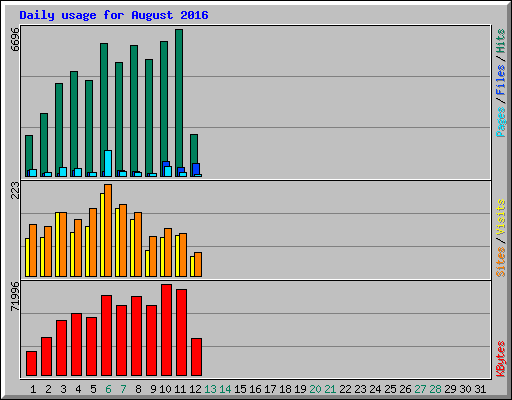Screen dimensions: 512x400
Task: Click the 71996 KBytes axis maximum label
Action: tap(15, 296)
